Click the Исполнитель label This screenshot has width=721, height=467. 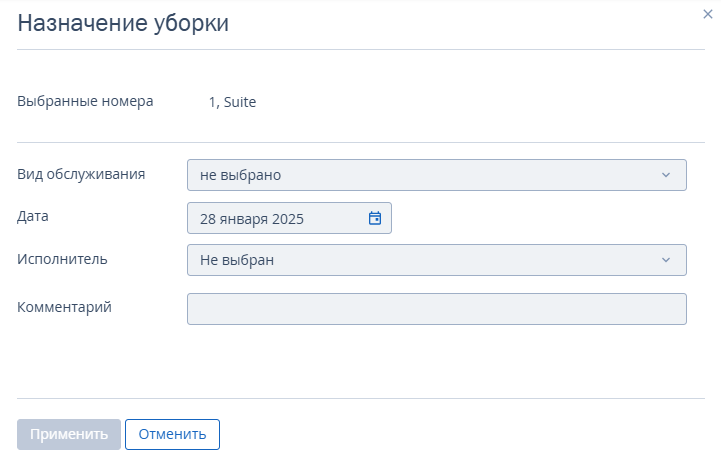62,259
